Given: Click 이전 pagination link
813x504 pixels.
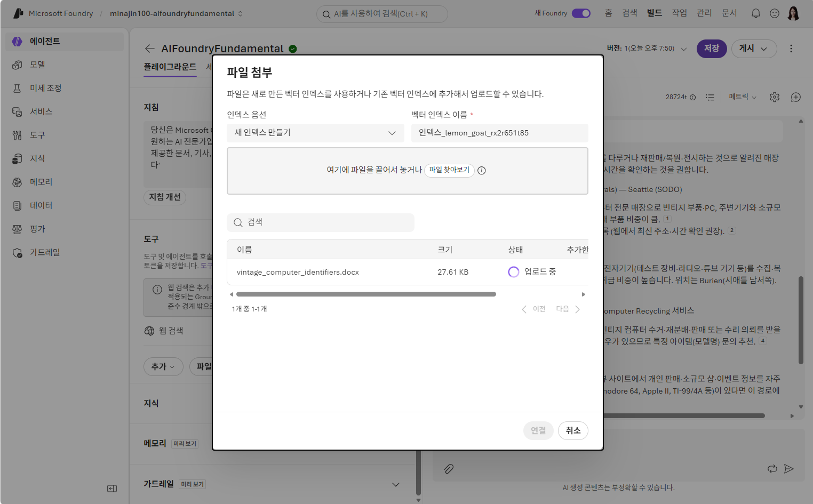Looking at the screenshot, I should click(x=533, y=309).
